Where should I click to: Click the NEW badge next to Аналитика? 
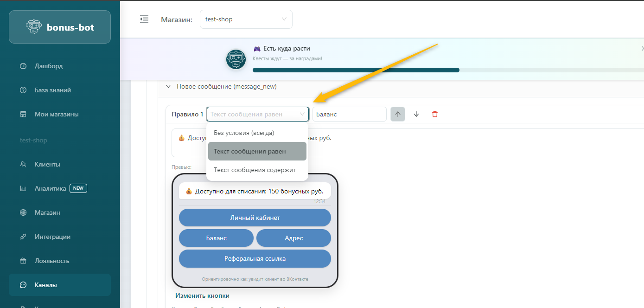tap(78, 188)
